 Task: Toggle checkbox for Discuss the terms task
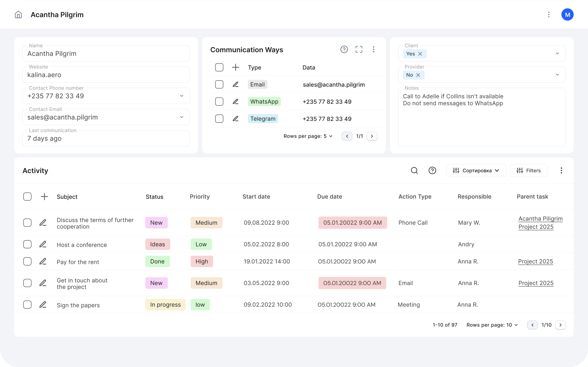tap(27, 222)
